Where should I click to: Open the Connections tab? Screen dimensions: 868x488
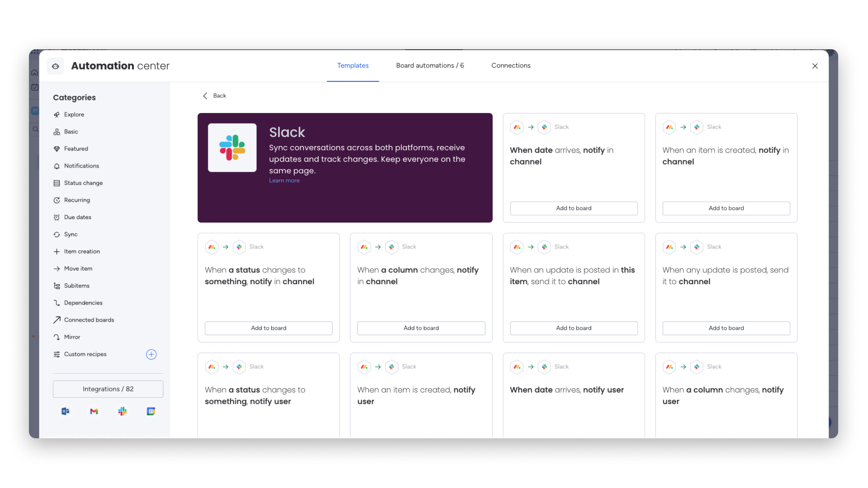point(511,66)
